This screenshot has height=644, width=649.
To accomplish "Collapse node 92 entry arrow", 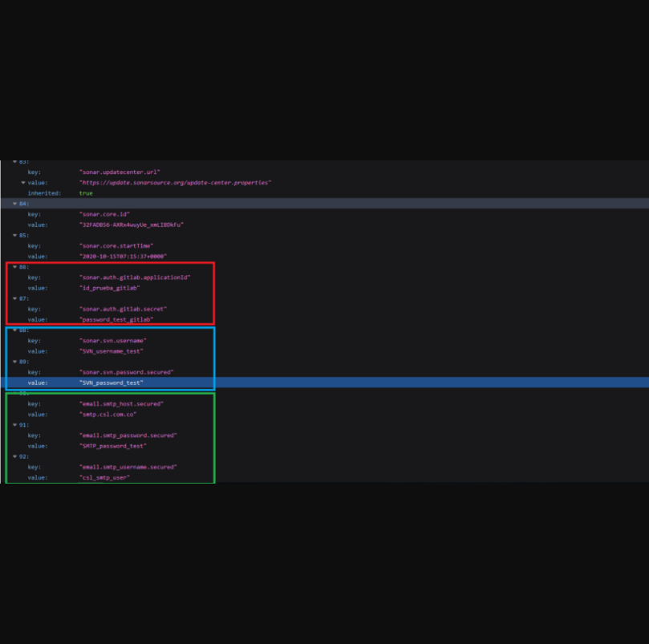I will (14, 456).
